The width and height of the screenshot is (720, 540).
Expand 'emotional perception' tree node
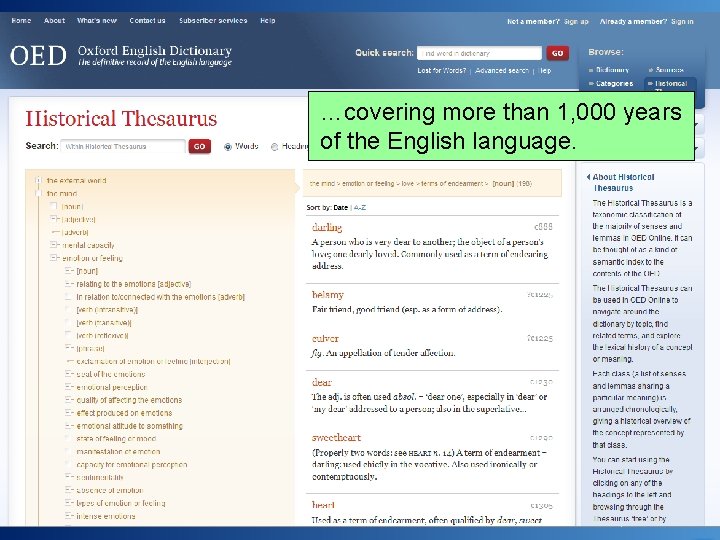[x=69, y=387]
